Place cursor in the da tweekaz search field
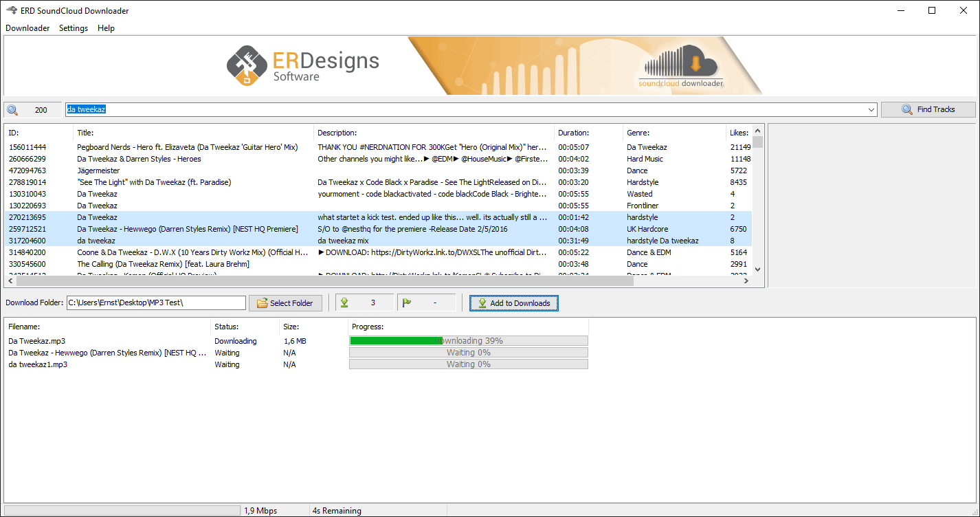Screen dimensions: 980x517 [x=137, y=109]
